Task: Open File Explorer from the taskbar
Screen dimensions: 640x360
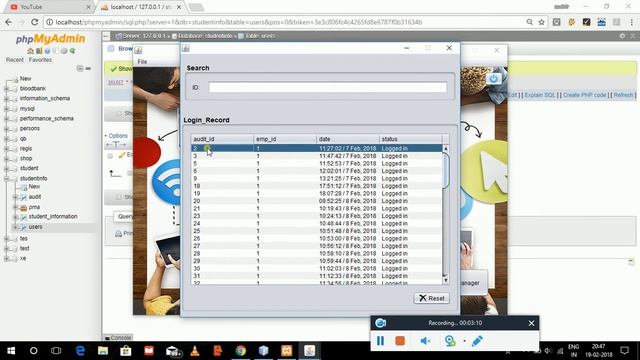Action: [x=103, y=351]
